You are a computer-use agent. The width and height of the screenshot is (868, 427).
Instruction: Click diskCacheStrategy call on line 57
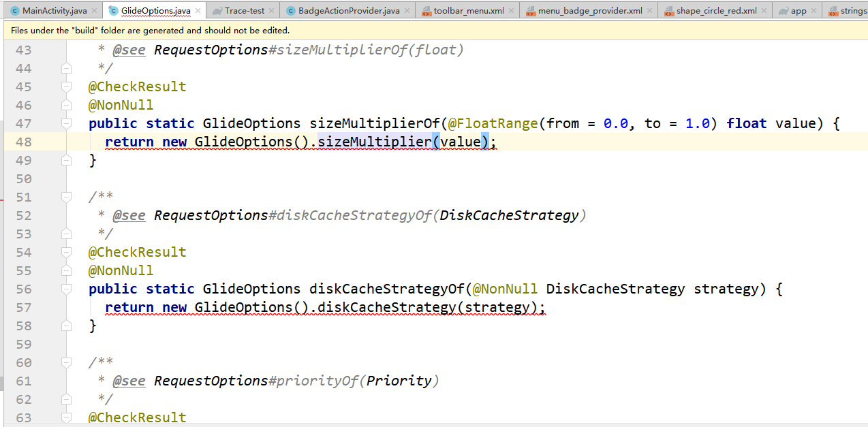[x=387, y=307]
